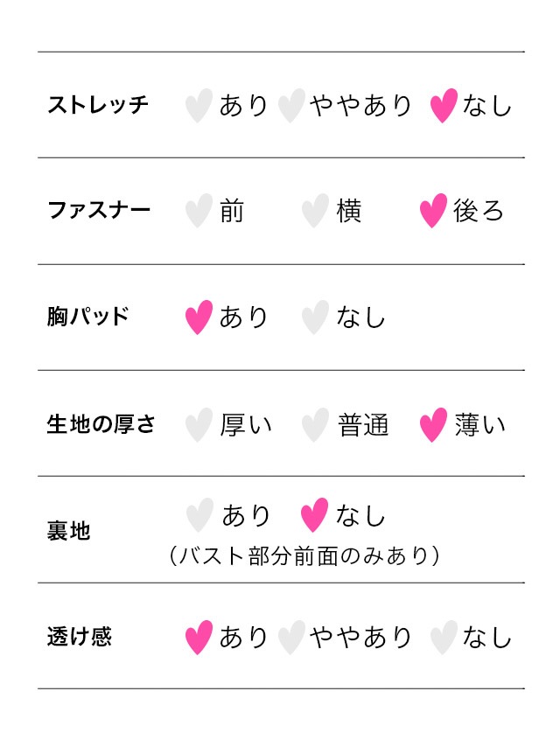Viewport: 560px width, 747px height.
Task: Select the gray heart for ファスナー 前
Action: tap(199, 211)
